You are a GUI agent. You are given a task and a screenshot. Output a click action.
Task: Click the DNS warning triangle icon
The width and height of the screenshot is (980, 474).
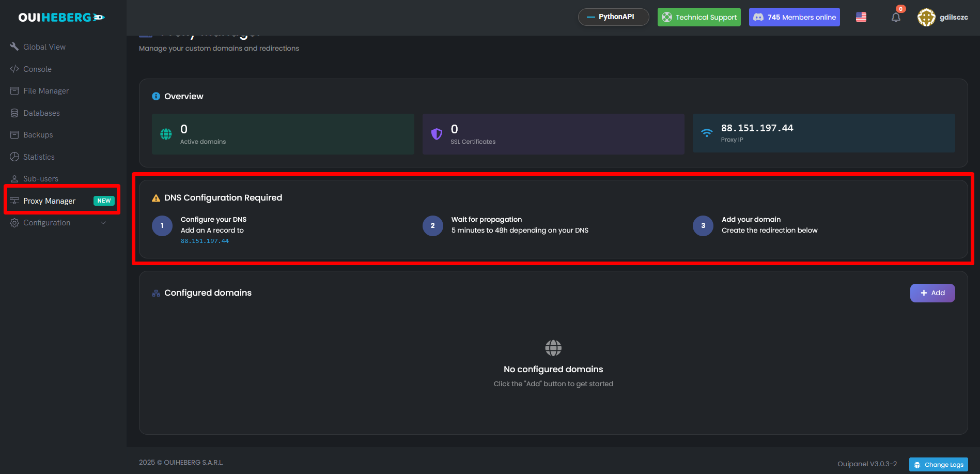[156, 198]
